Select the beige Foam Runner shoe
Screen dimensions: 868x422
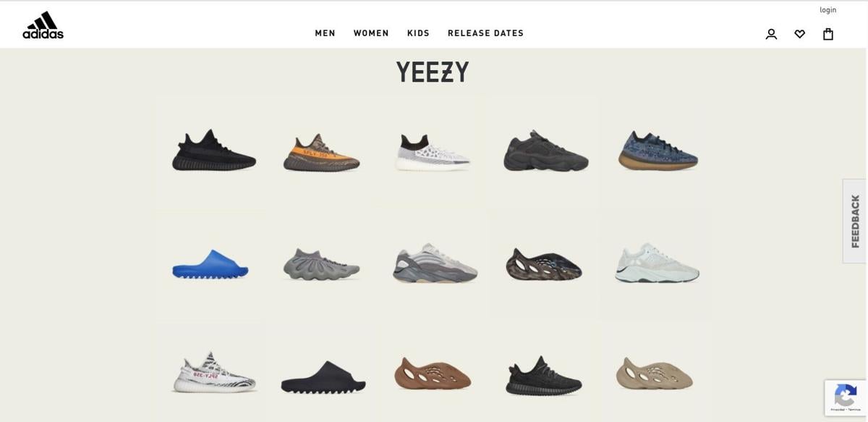[x=655, y=374]
